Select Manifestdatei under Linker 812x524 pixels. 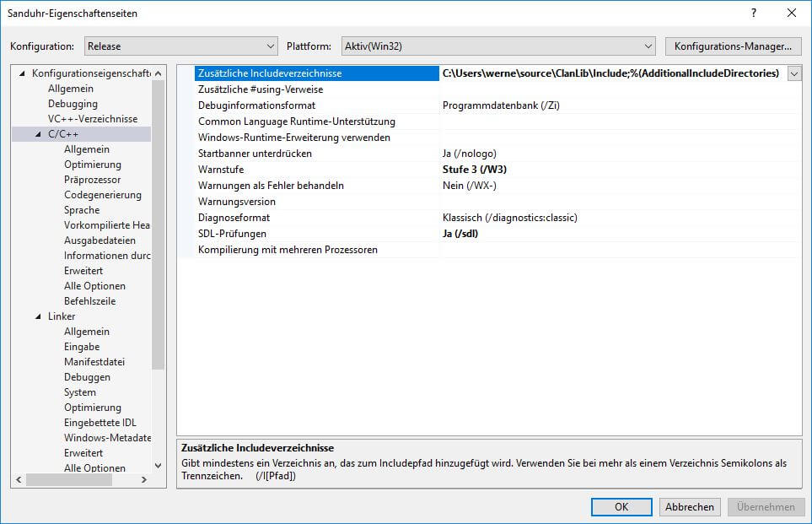tap(94, 362)
